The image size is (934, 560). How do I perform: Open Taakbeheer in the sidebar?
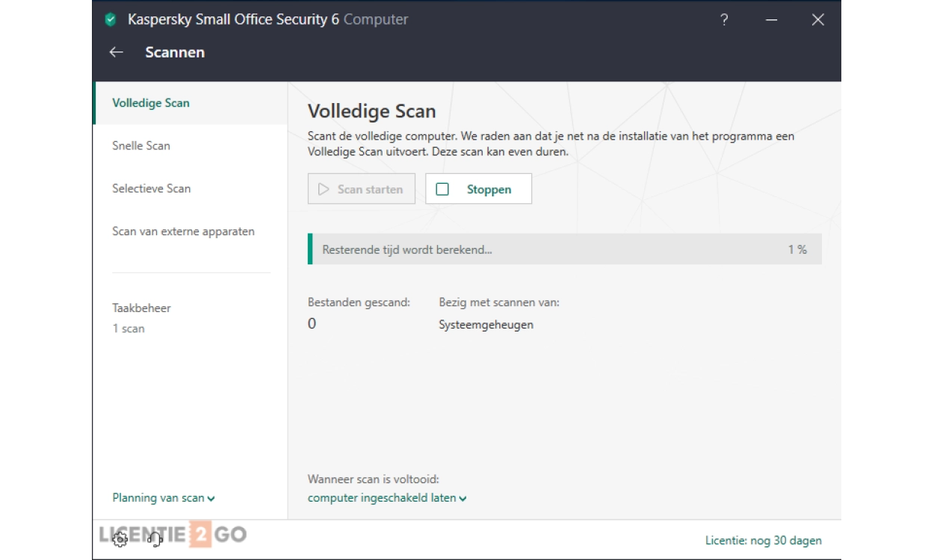tap(142, 308)
